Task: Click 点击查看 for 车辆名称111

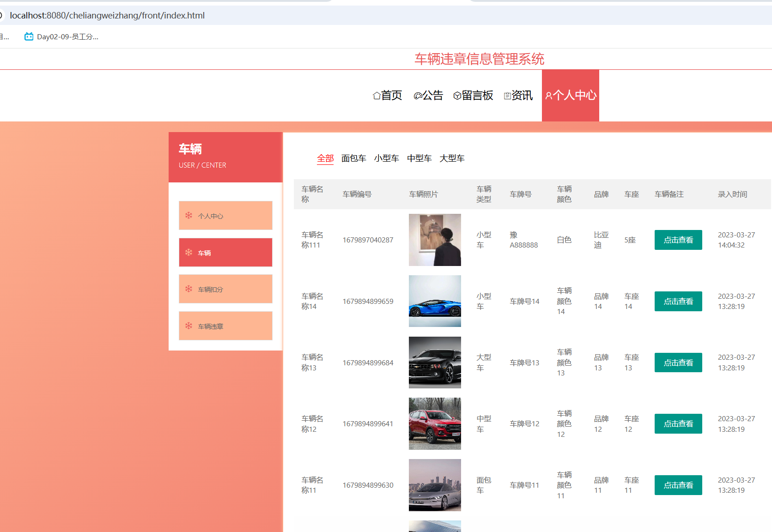Action: tap(678, 240)
